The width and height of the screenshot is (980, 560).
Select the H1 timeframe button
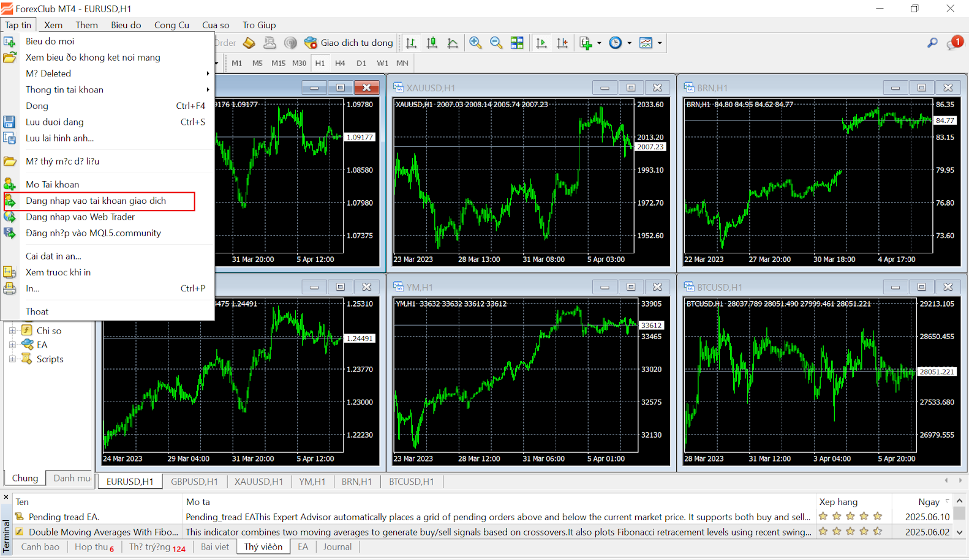pyautogui.click(x=320, y=63)
